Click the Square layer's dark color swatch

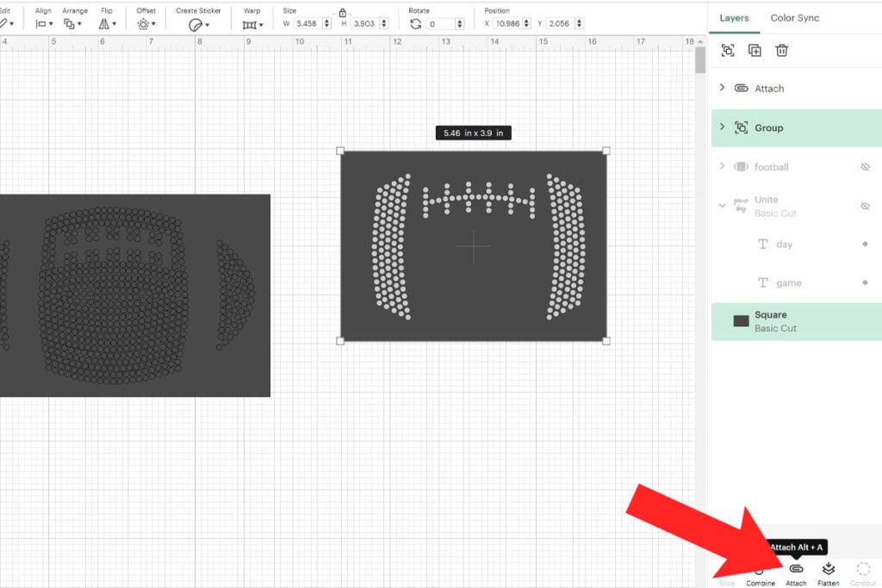(741, 321)
